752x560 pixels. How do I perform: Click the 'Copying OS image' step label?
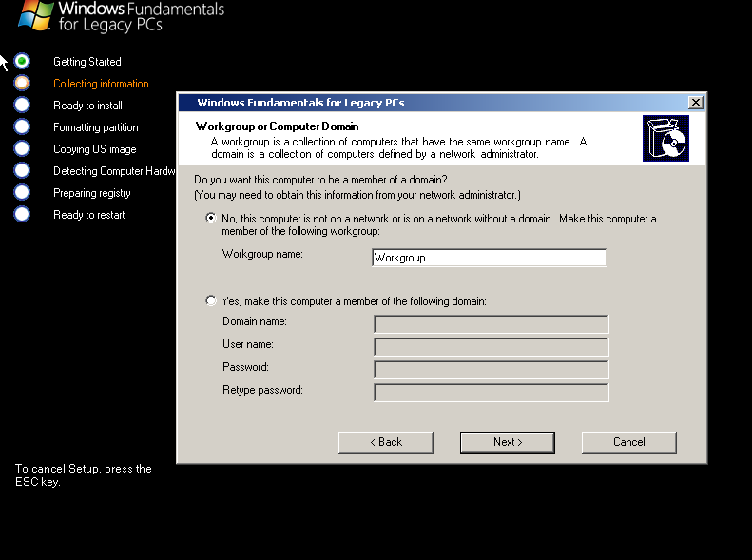(95, 149)
